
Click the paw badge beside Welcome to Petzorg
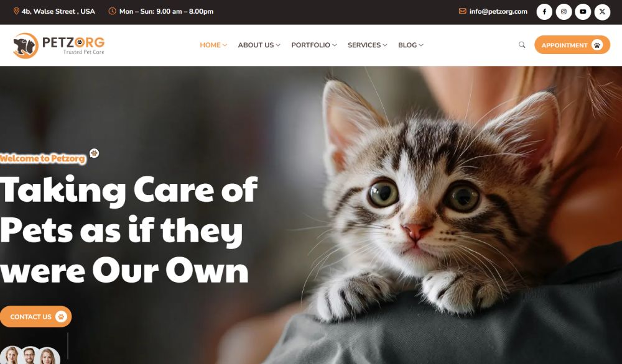tap(94, 153)
